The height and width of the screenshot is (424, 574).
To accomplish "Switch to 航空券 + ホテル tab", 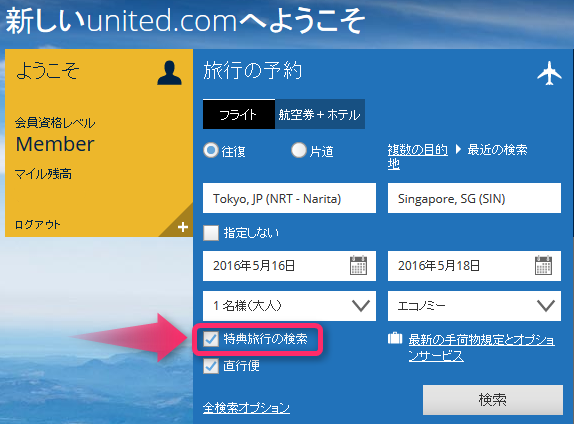I will pos(320,114).
